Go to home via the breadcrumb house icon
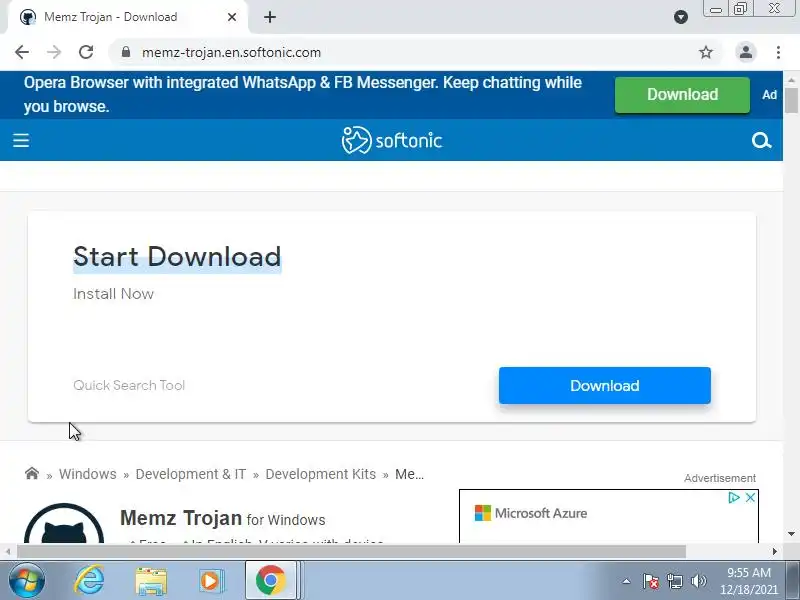800x600 pixels. pos(32,473)
